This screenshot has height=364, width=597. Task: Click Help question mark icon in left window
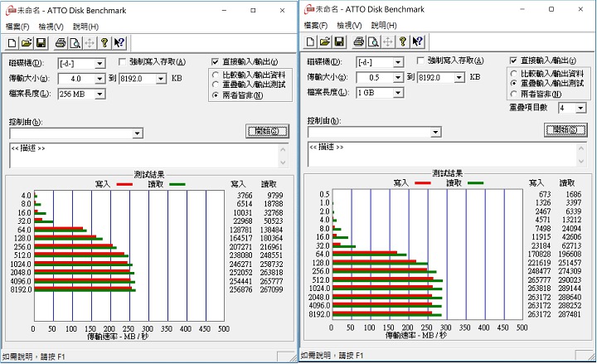click(x=104, y=42)
